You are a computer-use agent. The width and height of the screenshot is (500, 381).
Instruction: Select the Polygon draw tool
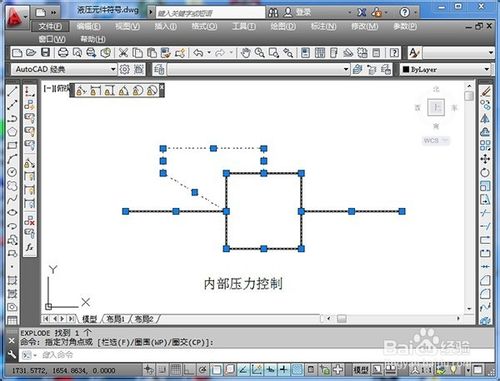pos(12,132)
